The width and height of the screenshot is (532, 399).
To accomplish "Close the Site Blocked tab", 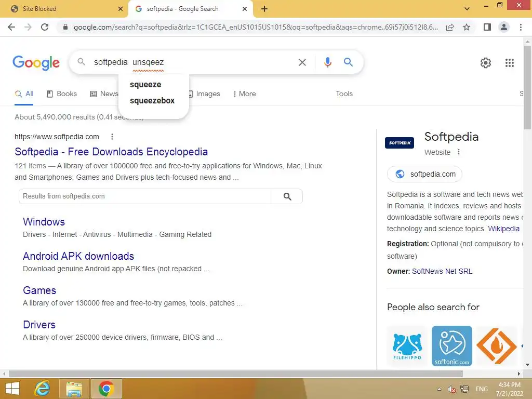I will click(x=121, y=9).
